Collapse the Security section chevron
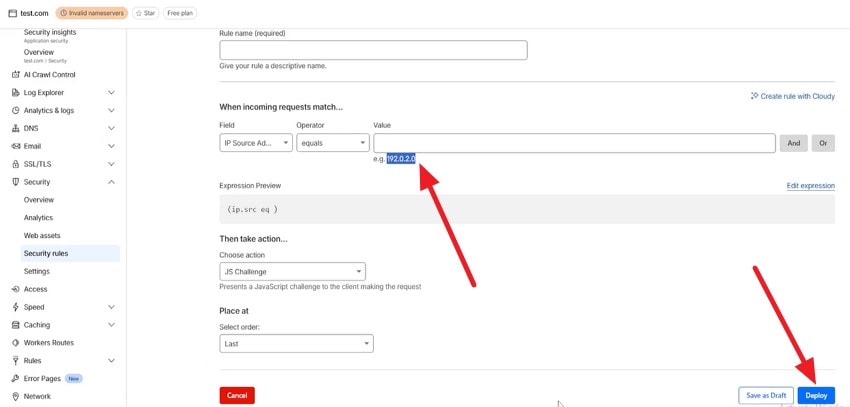The height and width of the screenshot is (407, 850). pos(111,182)
